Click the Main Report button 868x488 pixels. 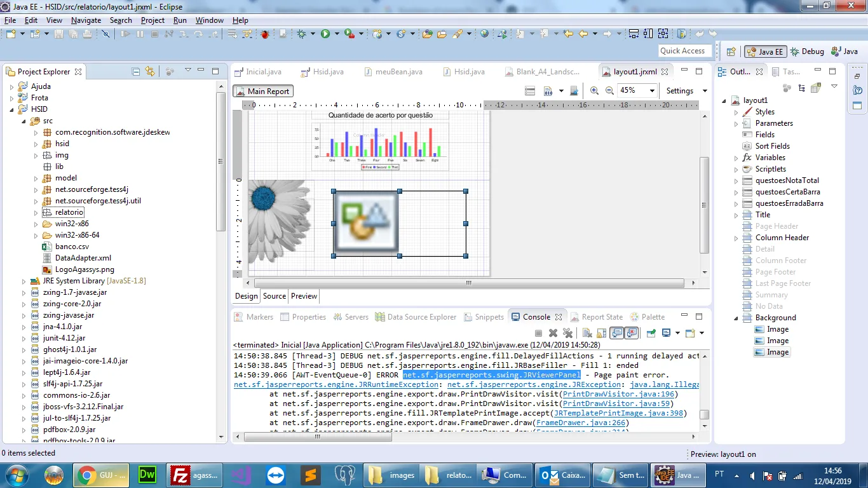click(263, 91)
